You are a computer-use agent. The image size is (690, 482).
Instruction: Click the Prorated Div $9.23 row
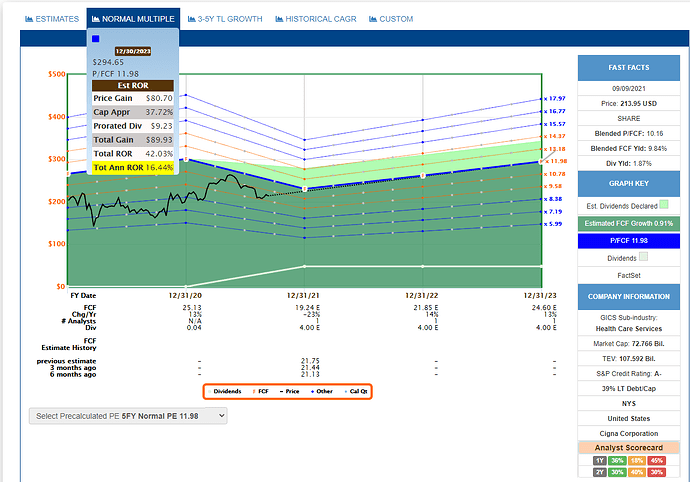133,126
